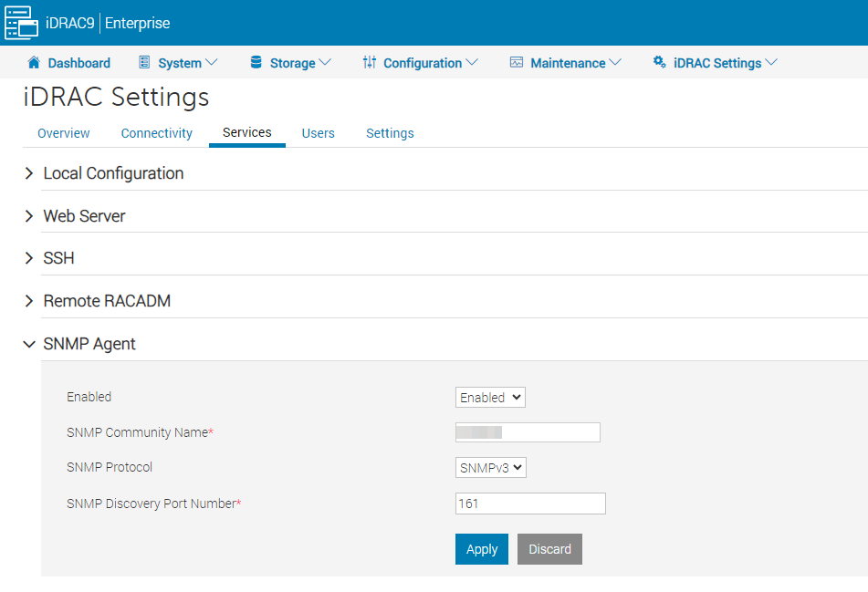Open the SNMP Agent Enabled dropdown
The width and height of the screenshot is (868, 592).
click(x=490, y=397)
